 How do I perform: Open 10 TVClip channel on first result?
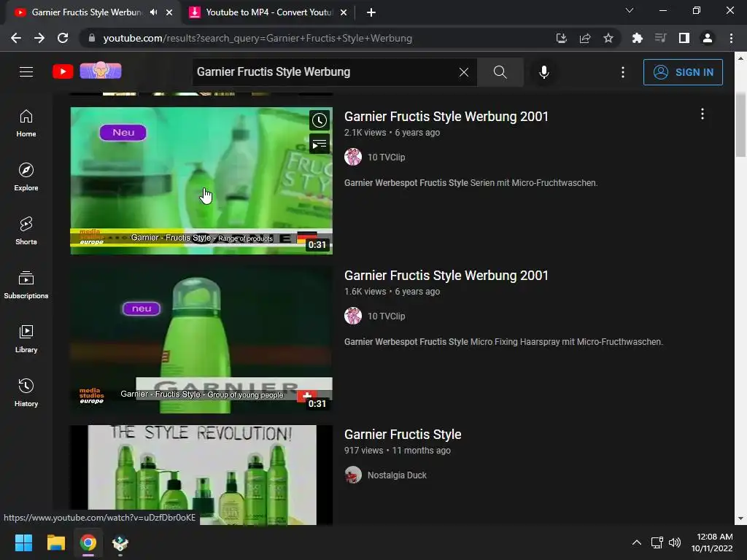[386, 157]
